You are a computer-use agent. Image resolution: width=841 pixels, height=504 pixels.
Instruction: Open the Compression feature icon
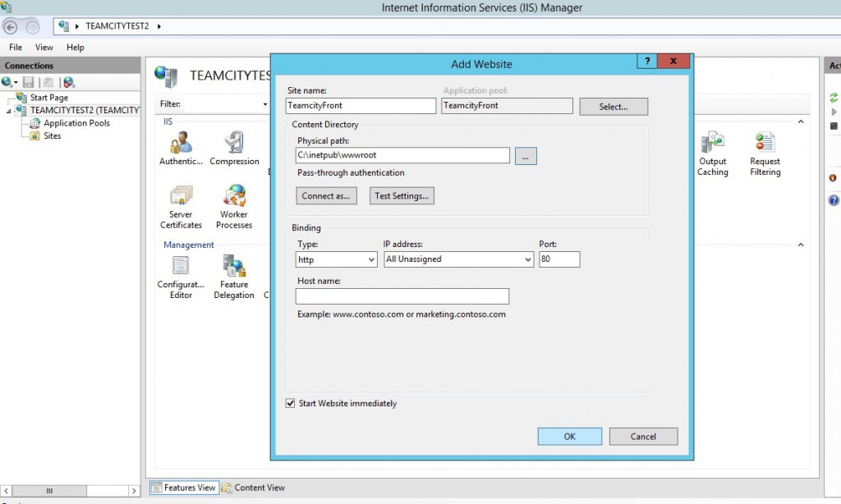click(234, 149)
